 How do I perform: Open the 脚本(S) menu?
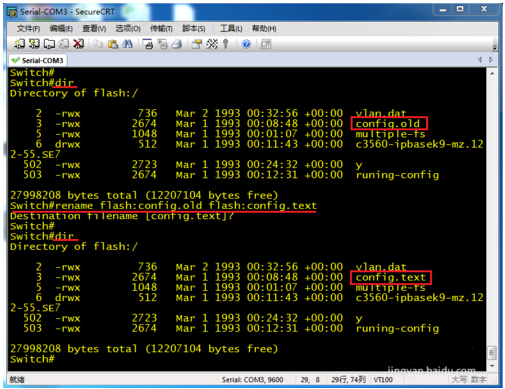click(194, 29)
